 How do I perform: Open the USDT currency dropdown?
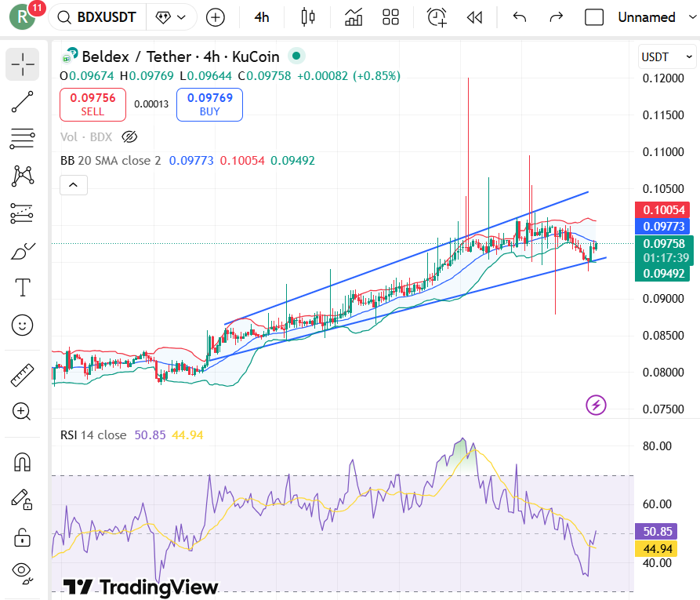[x=666, y=56]
